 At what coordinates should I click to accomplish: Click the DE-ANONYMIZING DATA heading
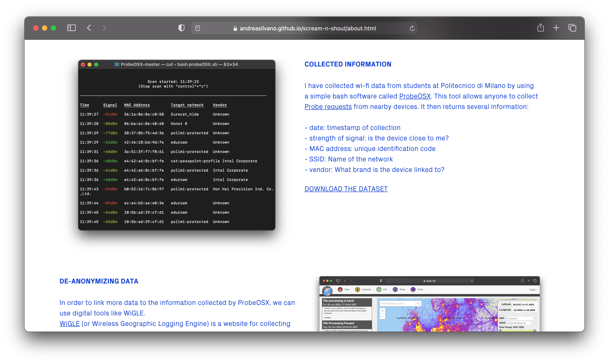[99, 281]
